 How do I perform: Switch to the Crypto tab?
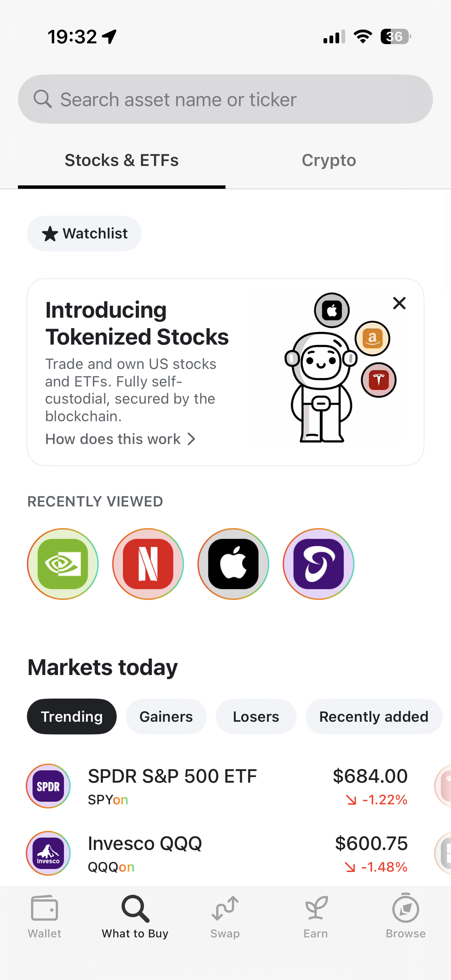tap(329, 161)
